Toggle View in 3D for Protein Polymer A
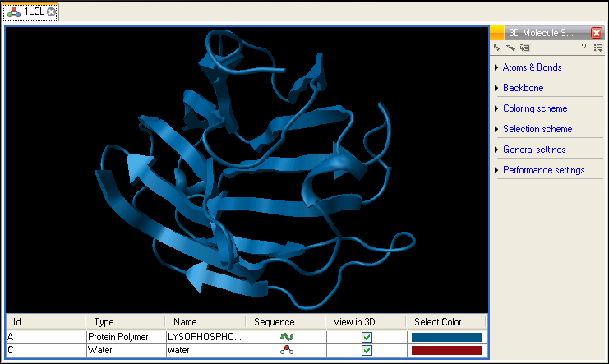Image resolution: width=609 pixels, height=364 pixels. 367,337
